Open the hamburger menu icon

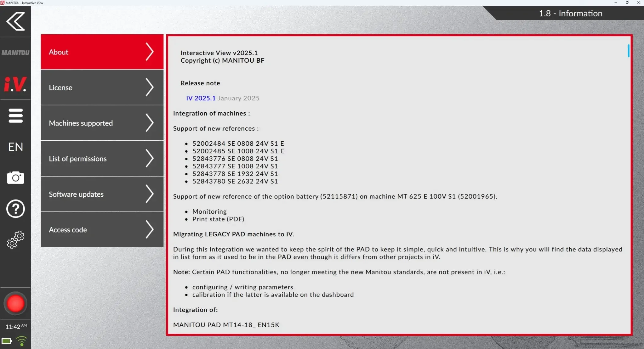pos(15,115)
